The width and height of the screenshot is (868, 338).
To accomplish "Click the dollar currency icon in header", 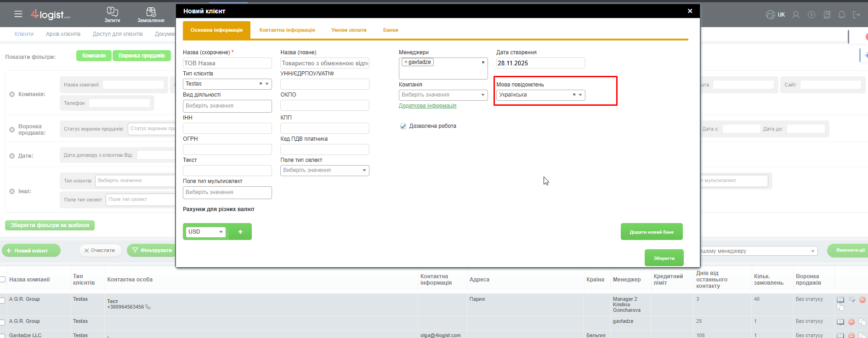I will pyautogui.click(x=811, y=15).
